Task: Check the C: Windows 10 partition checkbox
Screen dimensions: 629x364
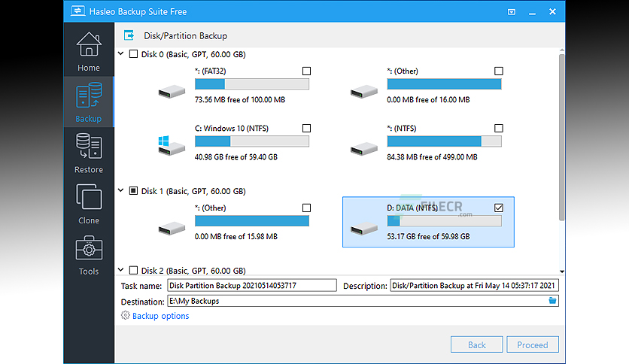Action: (306, 129)
